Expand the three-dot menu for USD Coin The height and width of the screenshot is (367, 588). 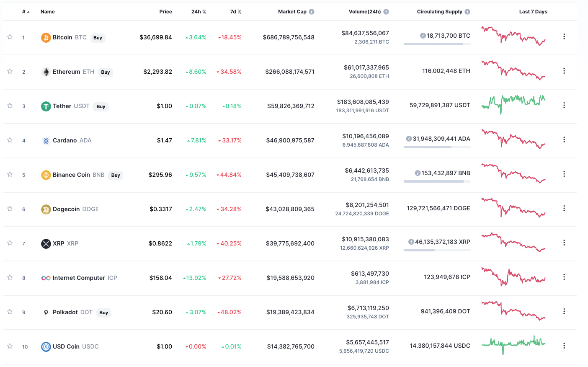point(564,346)
